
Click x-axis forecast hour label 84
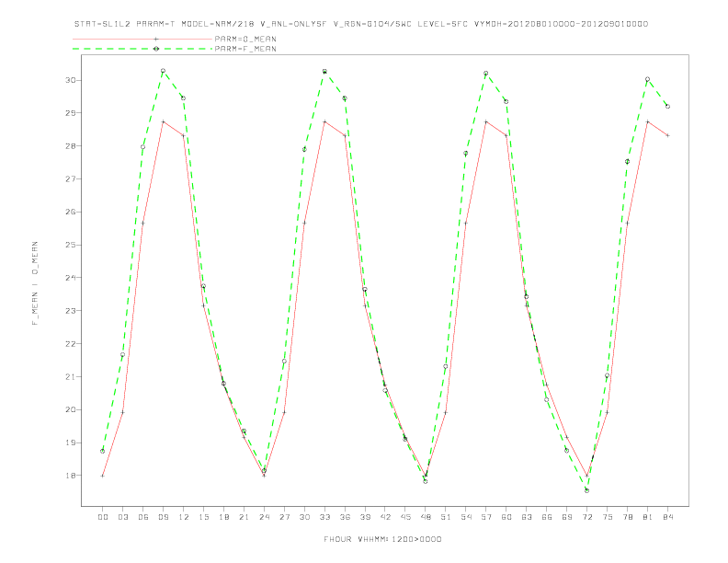click(x=667, y=517)
